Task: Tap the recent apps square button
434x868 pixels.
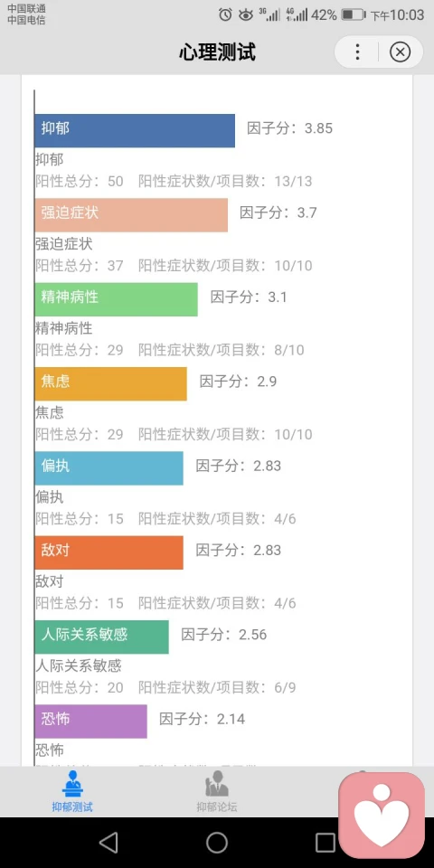Action: (x=325, y=843)
